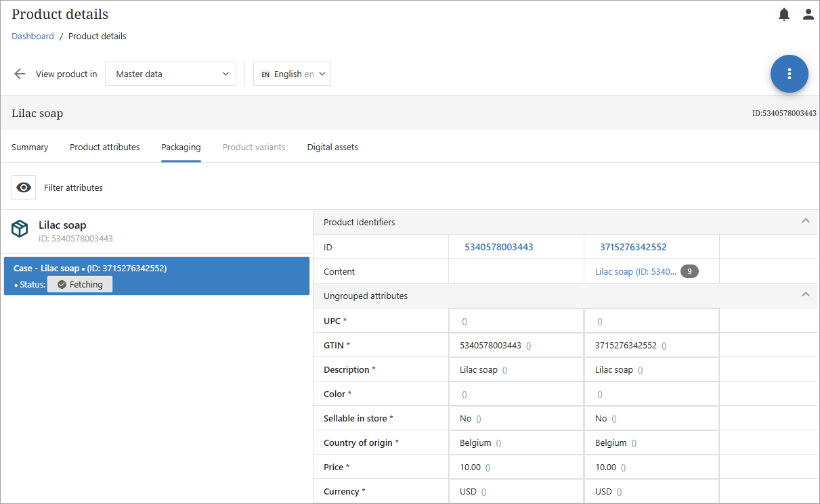
Task: Toggle the Filter attributes eye button
Action: coord(24,187)
